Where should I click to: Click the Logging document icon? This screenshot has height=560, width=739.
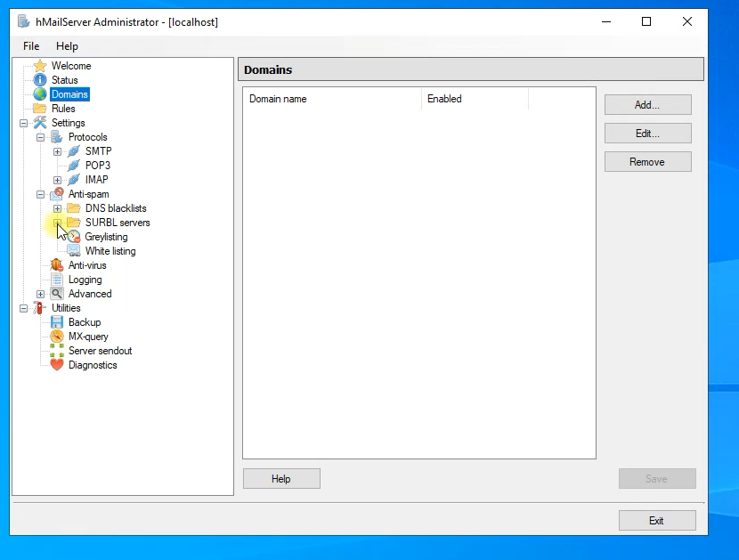pyautogui.click(x=57, y=280)
